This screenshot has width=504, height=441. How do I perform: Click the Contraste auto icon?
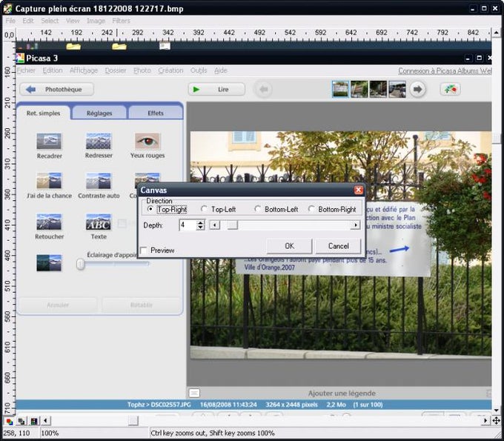pos(99,181)
